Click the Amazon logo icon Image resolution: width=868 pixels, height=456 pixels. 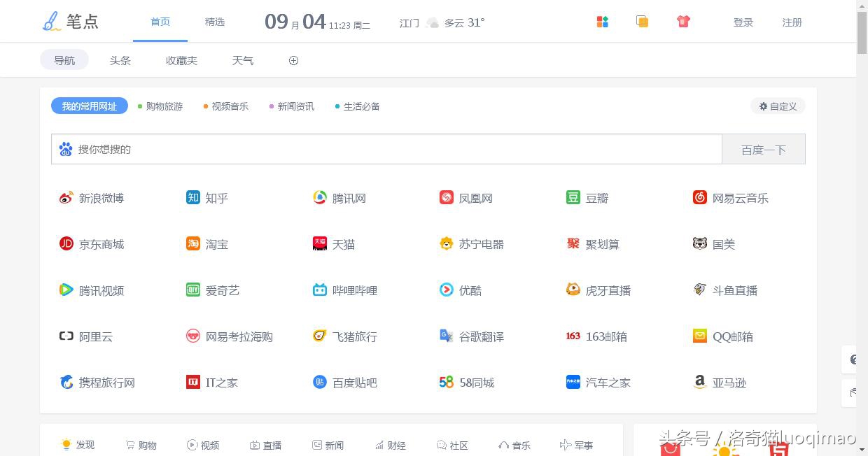(700, 383)
